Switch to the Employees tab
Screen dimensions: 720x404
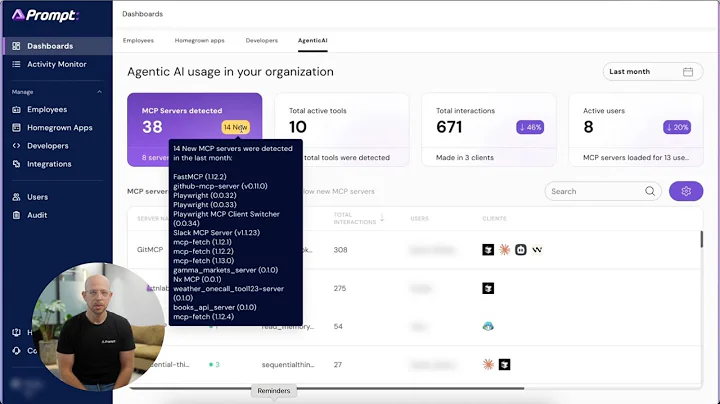pyautogui.click(x=138, y=40)
